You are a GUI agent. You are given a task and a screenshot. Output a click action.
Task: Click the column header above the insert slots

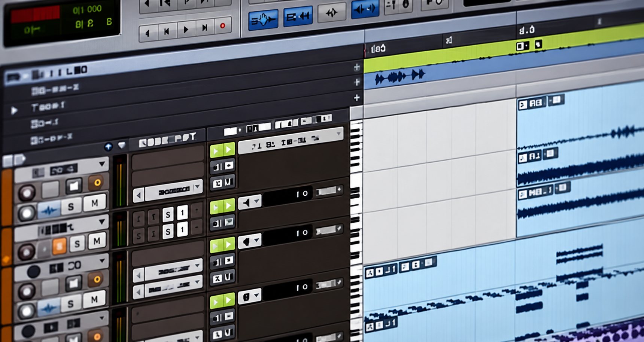coord(167,139)
